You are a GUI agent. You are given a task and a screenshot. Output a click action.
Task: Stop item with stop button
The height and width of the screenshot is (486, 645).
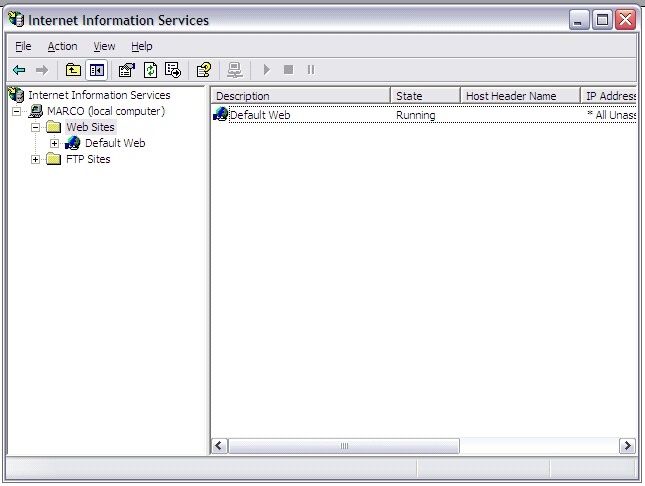[x=289, y=70]
